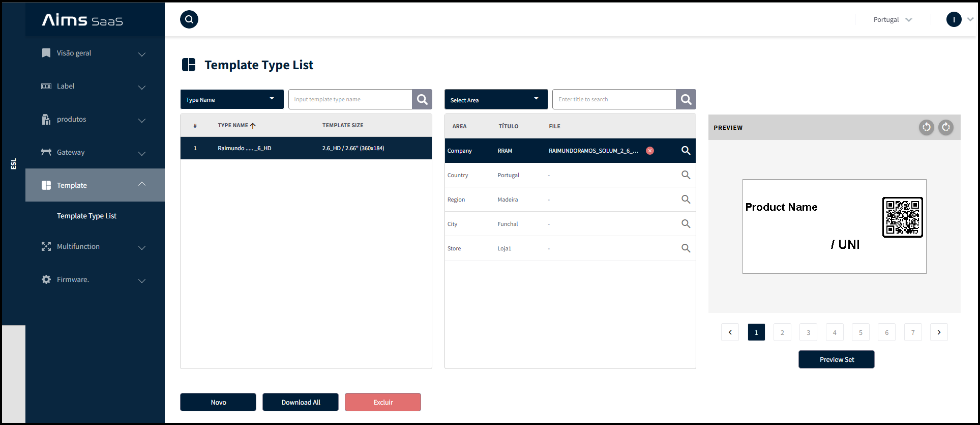Viewport: 980px width, 425px height.
Task: Rotate the preview clockwise
Action: (x=946, y=127)
